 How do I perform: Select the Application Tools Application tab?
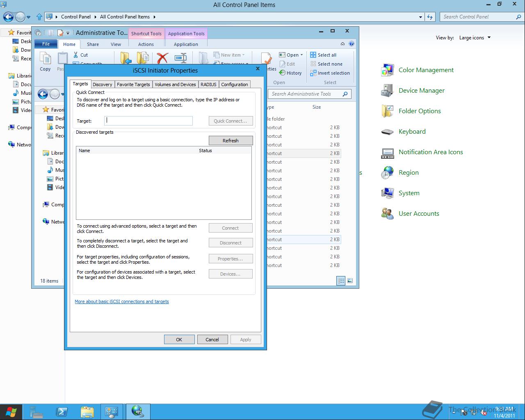[186, 44]
